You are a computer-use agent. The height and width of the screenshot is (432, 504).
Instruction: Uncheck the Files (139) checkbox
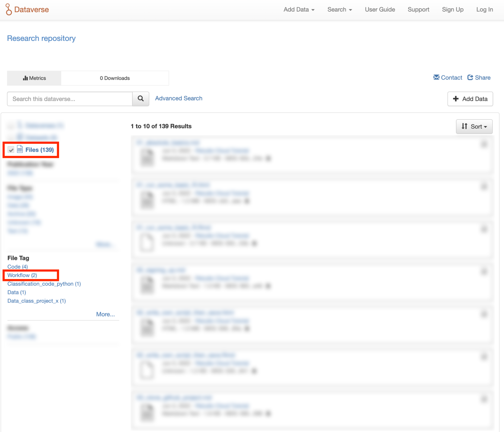coord(11,150)
